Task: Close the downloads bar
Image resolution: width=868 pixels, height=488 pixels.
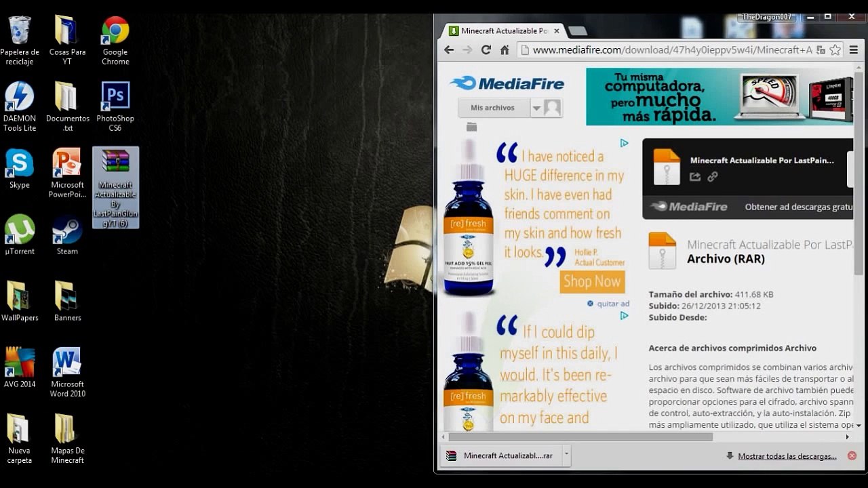Action: click(x=852, y=456)
